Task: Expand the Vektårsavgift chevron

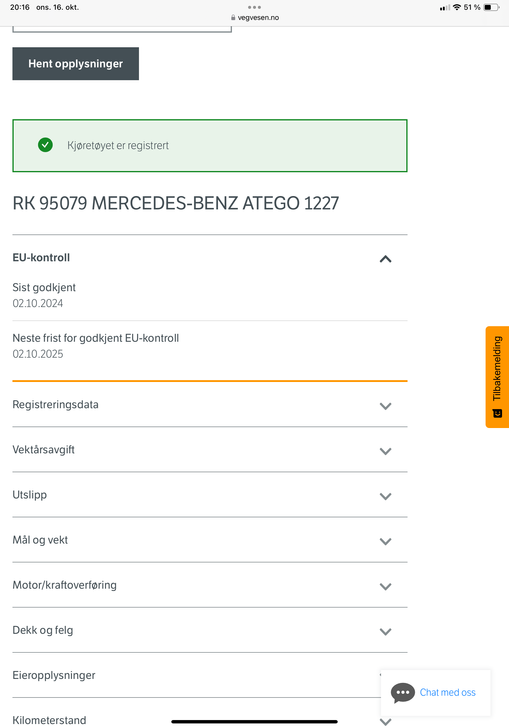Action: [385, 451]
